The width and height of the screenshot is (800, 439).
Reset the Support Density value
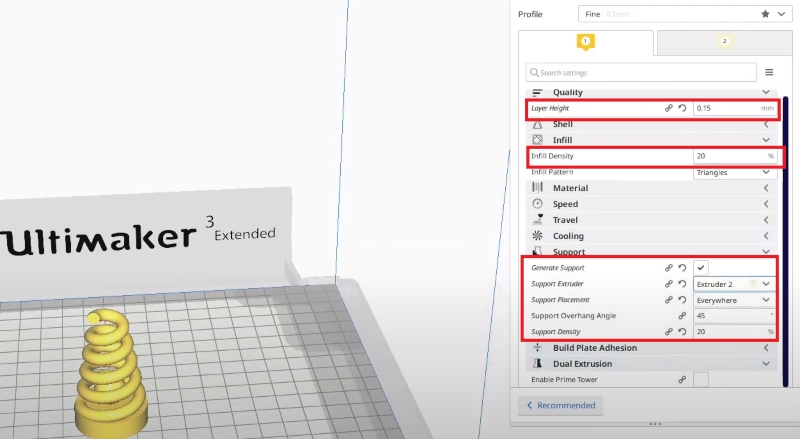(682, 332)
